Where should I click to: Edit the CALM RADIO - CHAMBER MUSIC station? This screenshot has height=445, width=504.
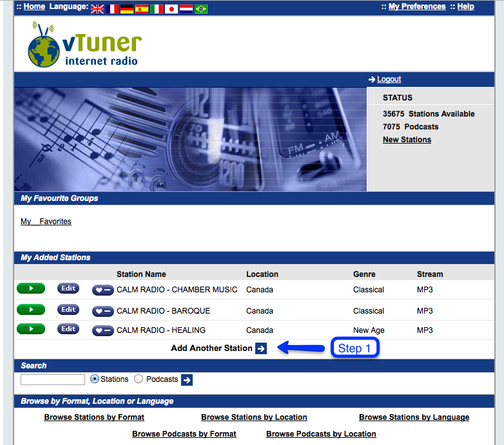tap(68, 289)
